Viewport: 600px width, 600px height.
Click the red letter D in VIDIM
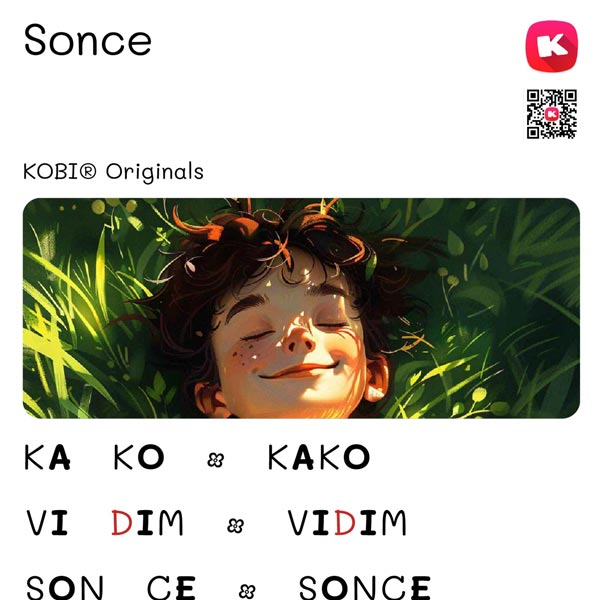coord(345,522)
